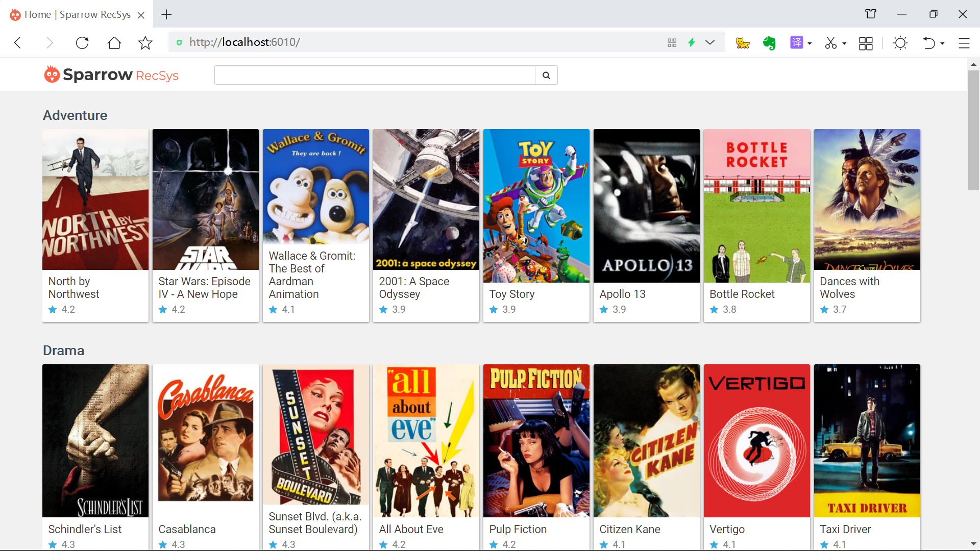Open Pulp Fiction movie poster
This screenshot has width=980, height=551.
pos(536,441)
